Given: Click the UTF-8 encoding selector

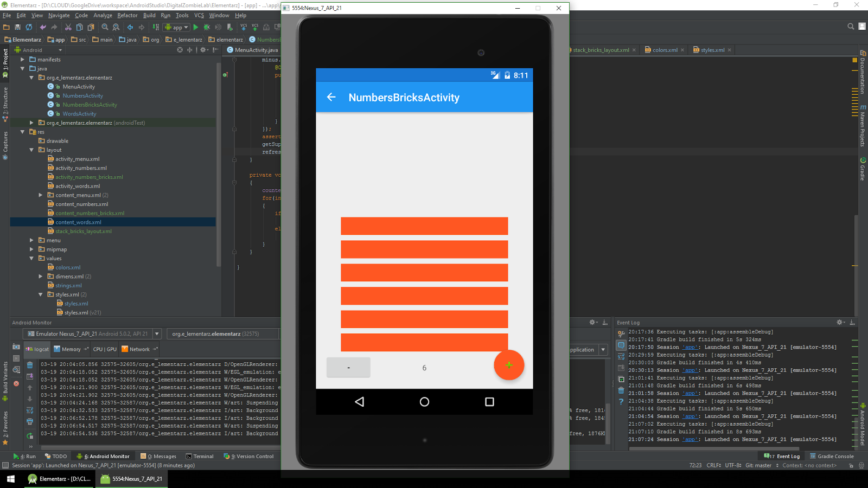Looking at the screenshot, I should tap(733, 465).
